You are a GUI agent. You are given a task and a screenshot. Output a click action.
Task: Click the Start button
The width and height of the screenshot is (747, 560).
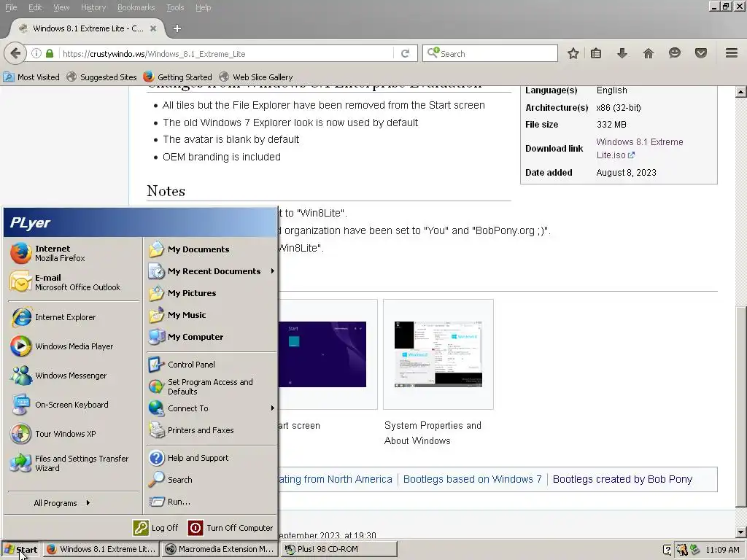[21, 550]
